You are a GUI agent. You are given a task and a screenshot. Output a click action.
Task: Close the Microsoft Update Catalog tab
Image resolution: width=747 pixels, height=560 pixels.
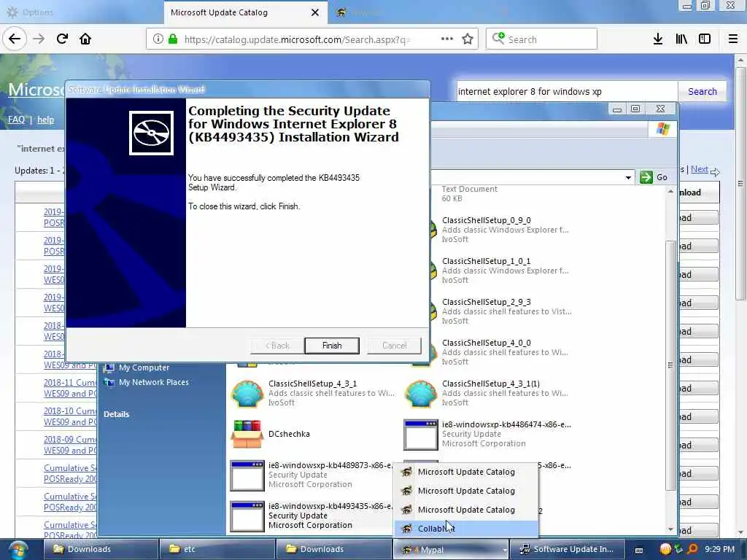tap(315, 12)
